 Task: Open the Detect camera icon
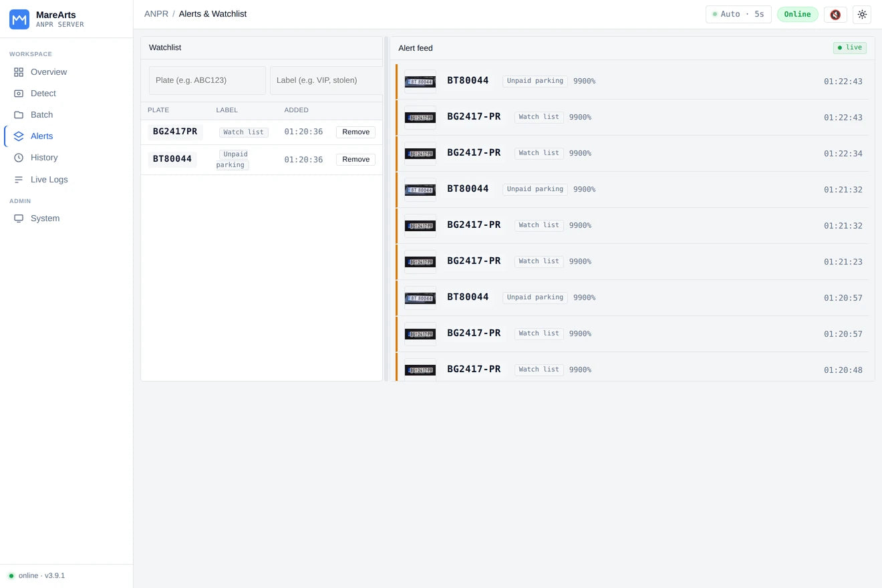19,94
